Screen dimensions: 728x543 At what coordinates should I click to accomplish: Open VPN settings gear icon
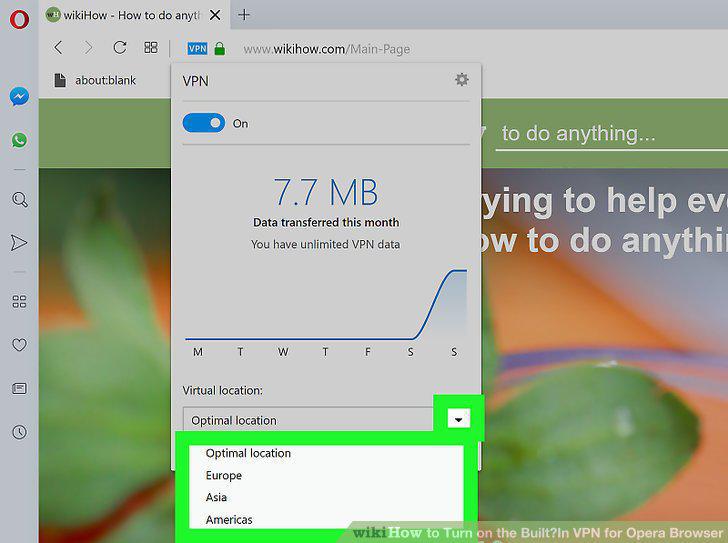point(462,79)
